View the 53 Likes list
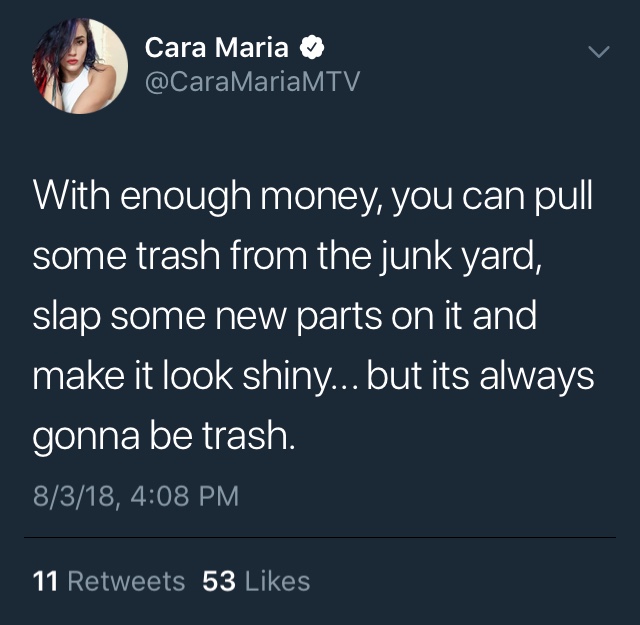 (256, 581)
